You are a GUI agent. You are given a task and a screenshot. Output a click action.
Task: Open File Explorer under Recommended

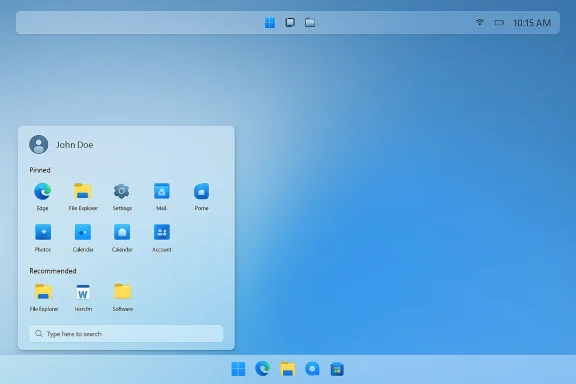43,292
